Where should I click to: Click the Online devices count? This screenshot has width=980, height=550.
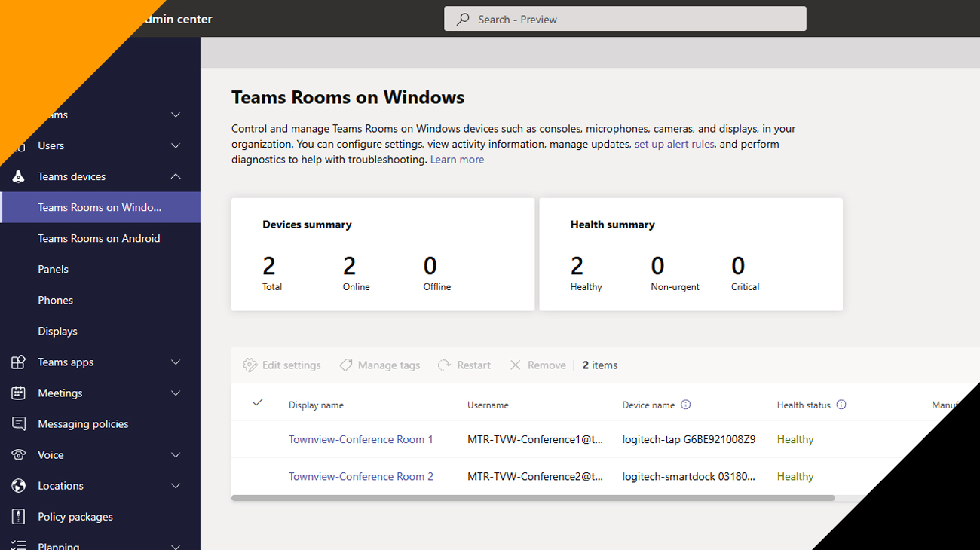350,266
